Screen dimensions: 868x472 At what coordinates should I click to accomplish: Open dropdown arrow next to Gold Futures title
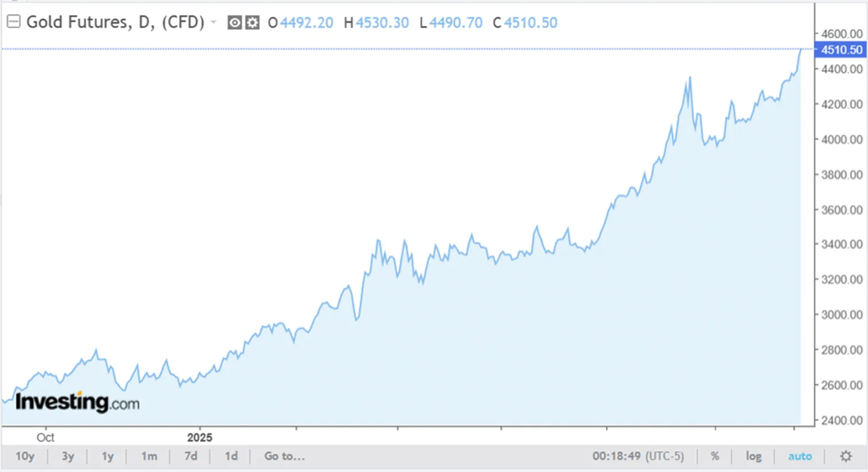214,22
